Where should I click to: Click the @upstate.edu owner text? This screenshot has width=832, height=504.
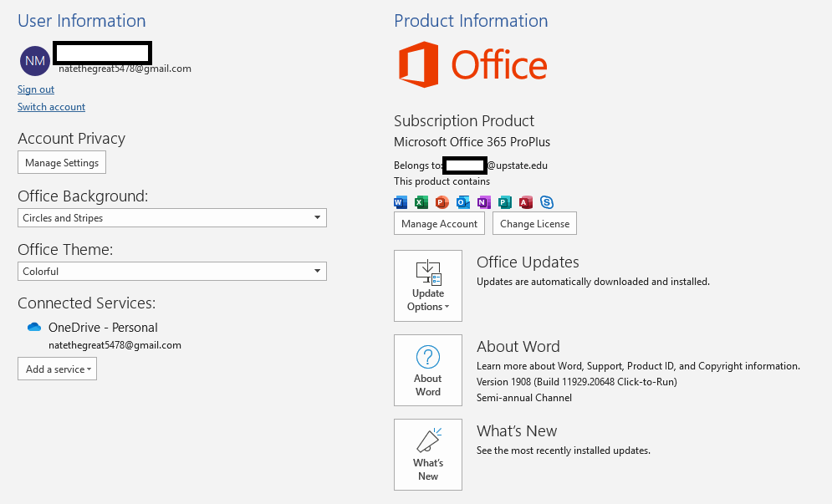pyautogui.click(x=518, y=165)
